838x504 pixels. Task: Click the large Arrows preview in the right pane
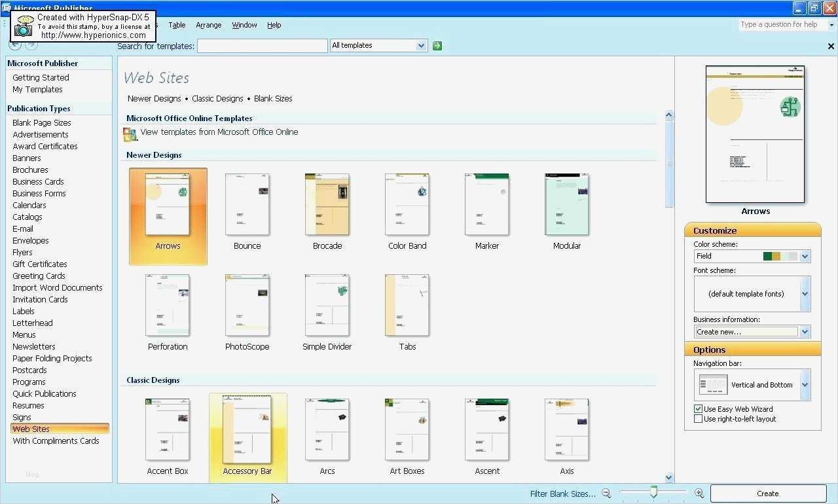click(x=755, y=134)
